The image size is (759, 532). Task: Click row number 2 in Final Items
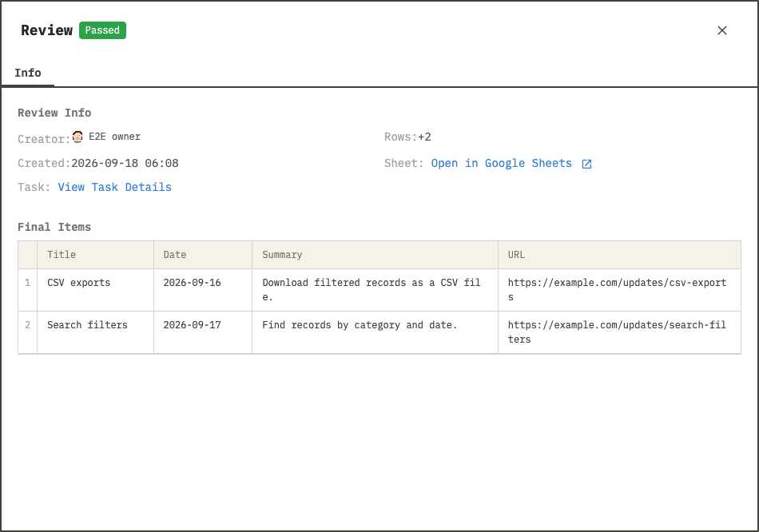pyautogui.click(x=28, y=332)
